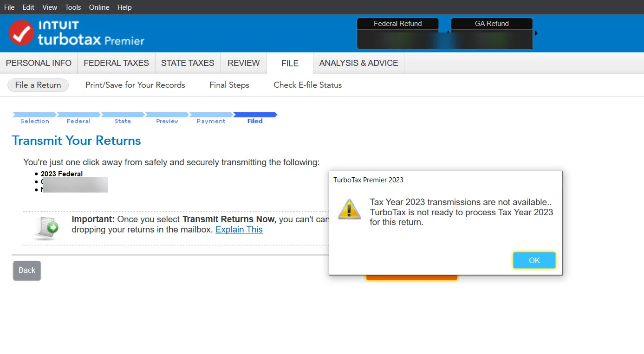This screenshot has width=644, height=354.
Task: Click the Back button
Action: (27, 270)
